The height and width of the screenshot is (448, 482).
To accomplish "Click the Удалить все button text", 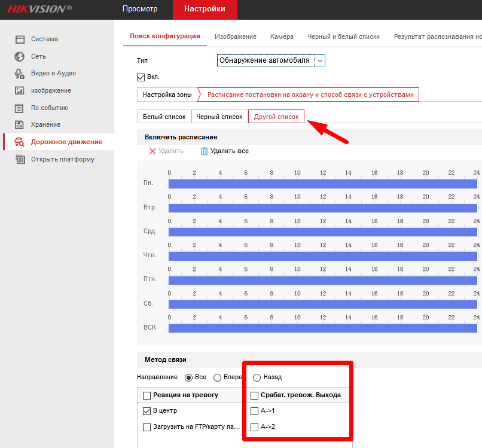I will pos(230,151).
